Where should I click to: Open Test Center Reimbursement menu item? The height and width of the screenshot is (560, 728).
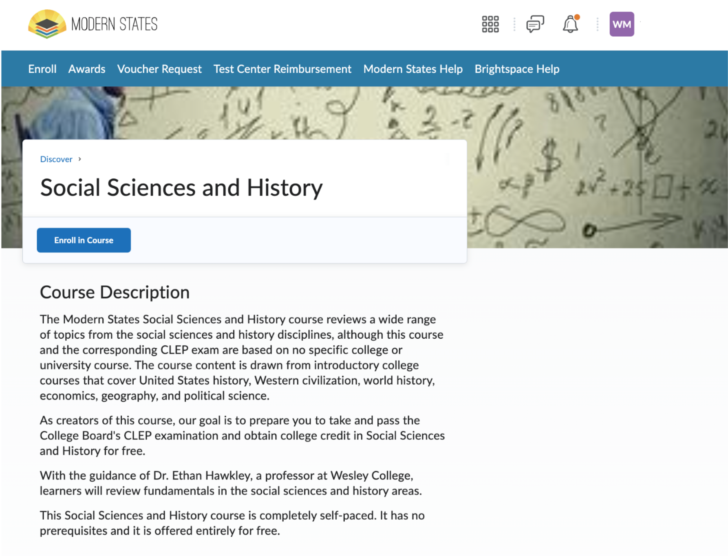tap(282, 69)
